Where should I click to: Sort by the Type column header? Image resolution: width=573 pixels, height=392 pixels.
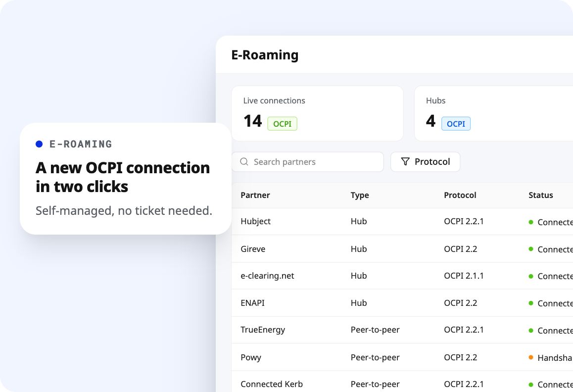[x=360, y=196]
